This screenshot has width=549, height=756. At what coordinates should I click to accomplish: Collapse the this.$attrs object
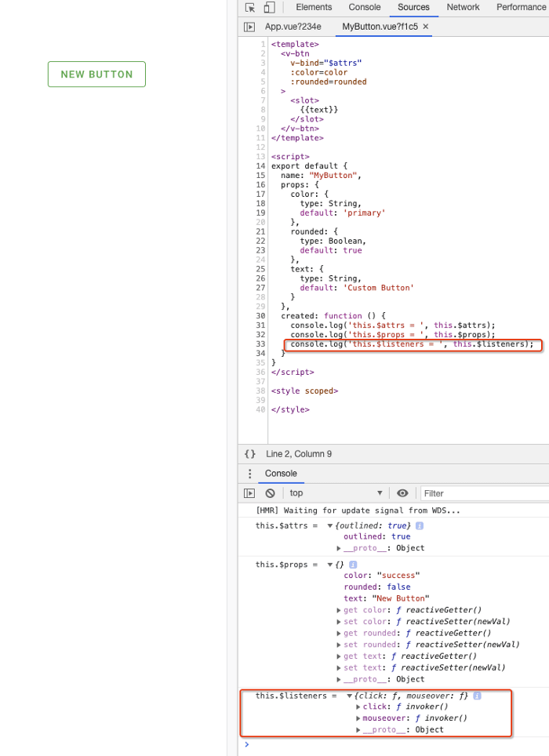(329, 526)
